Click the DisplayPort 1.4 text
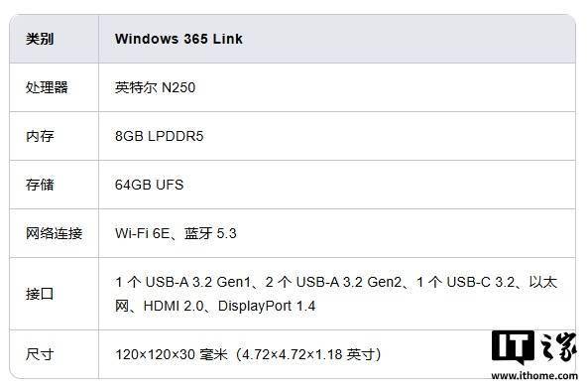The height and width of the screenshot is (388, 588). click(267, 306)
